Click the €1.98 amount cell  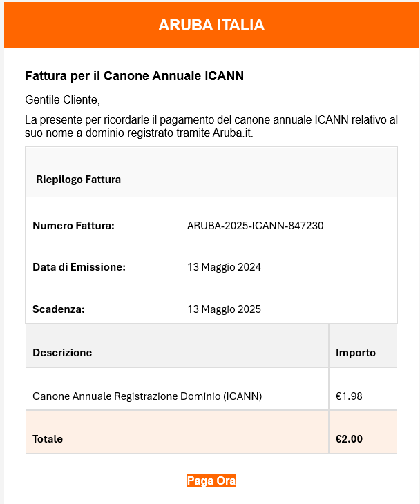(363, 389)
